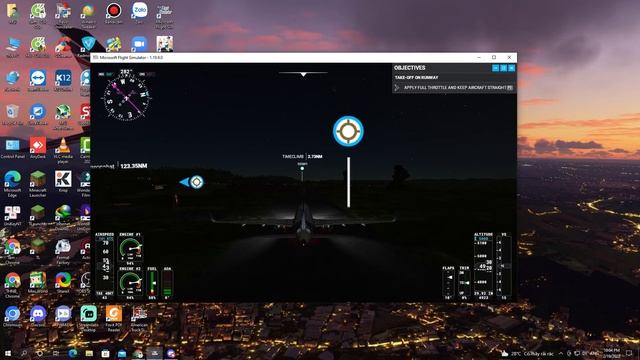Viewport: 640px width, 360px height.
Task: Open the Krisp desktop icon
Action: tap(63, 182)
